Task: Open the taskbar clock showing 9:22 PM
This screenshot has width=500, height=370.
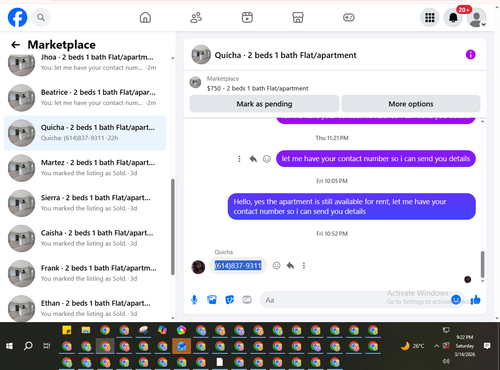Action: [x=465, y=346]
